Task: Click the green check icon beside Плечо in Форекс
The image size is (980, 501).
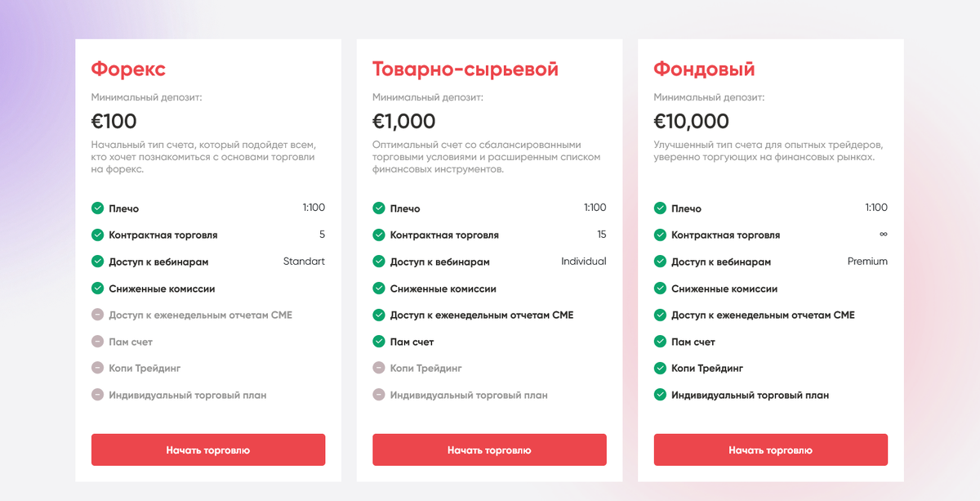Action: pyautogui.click(x=97, y=208)
